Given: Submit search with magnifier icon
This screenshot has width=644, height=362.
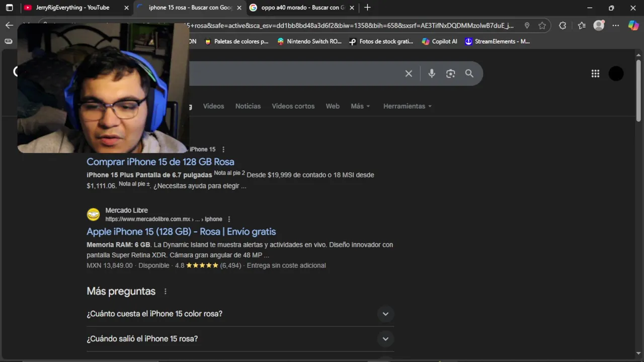Looking at the screenshot, I should click(469, 73).
